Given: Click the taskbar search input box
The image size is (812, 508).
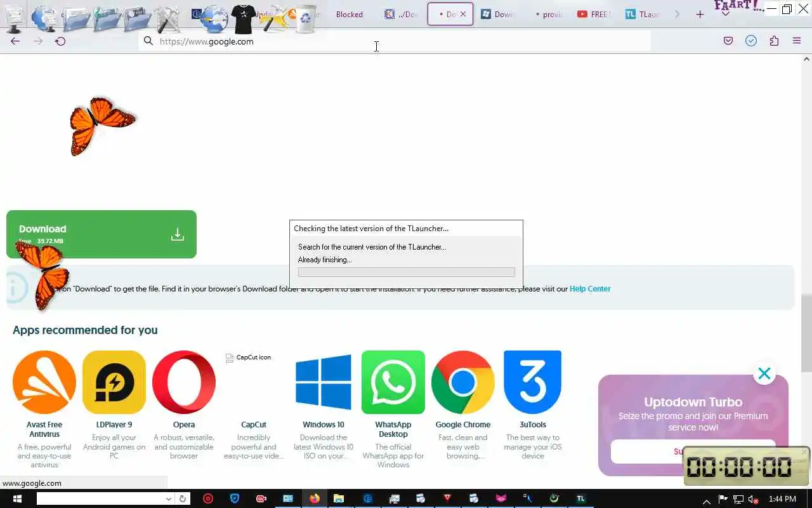Looking at the screenshot, I should tap(100, 499).
